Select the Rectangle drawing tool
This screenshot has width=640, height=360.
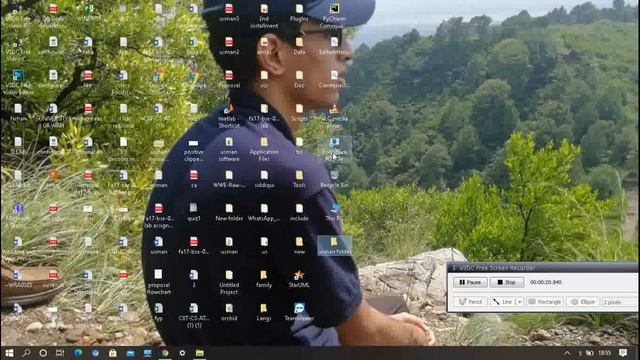coord(545,302)
